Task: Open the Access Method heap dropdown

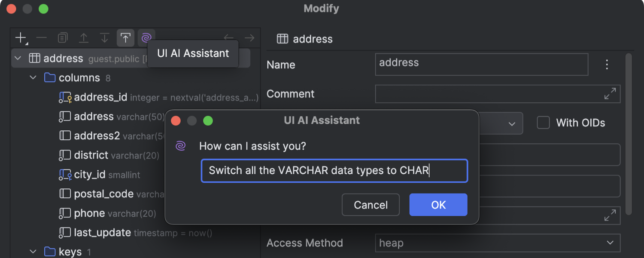Action: pos(498,243)
